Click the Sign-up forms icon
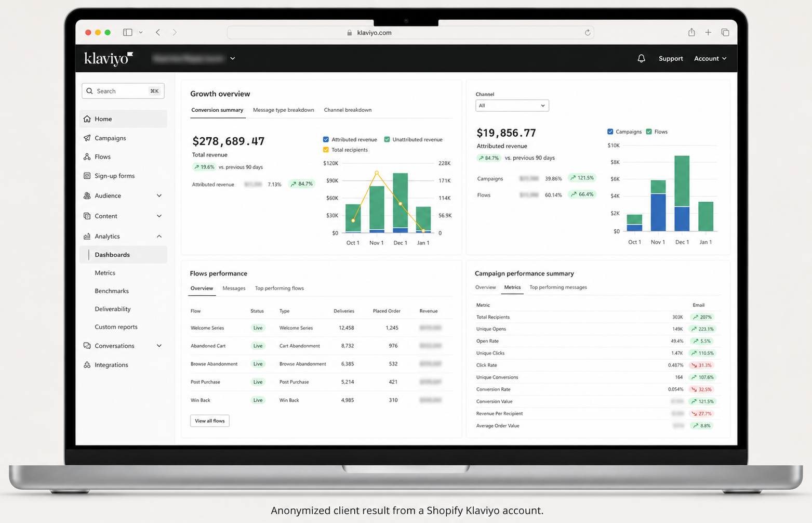The height and width of the screenshot is (523, 812). (87, 176)
